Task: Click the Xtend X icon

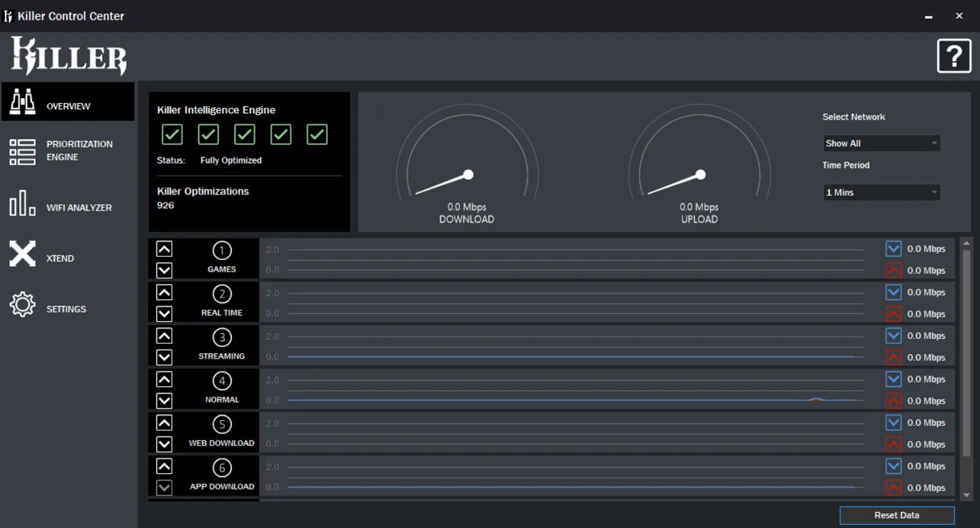Action: click(x=23, y=254)
